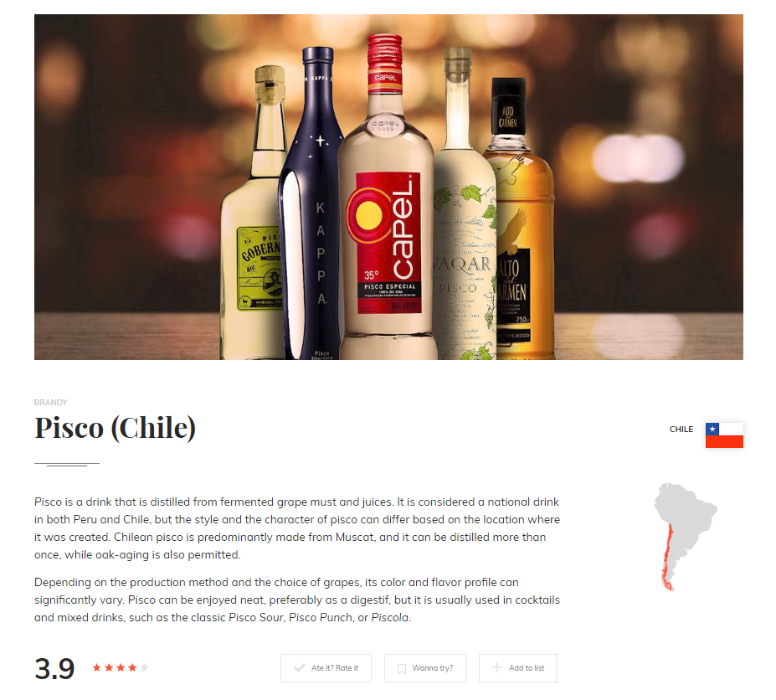Open the BRANDY category link
776x700 pixels.
pos(50,403)
